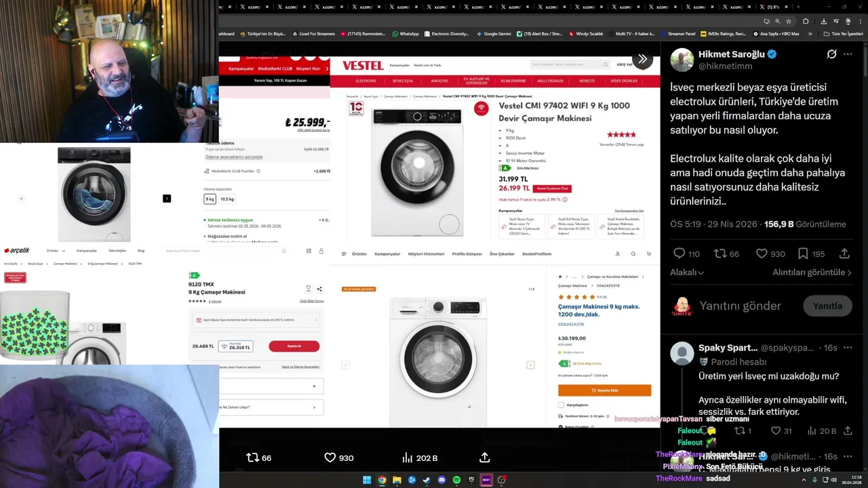Open Chrome from the taskbar
The width and height of the screenshot is (868, 488).
(x=382, y=480)
